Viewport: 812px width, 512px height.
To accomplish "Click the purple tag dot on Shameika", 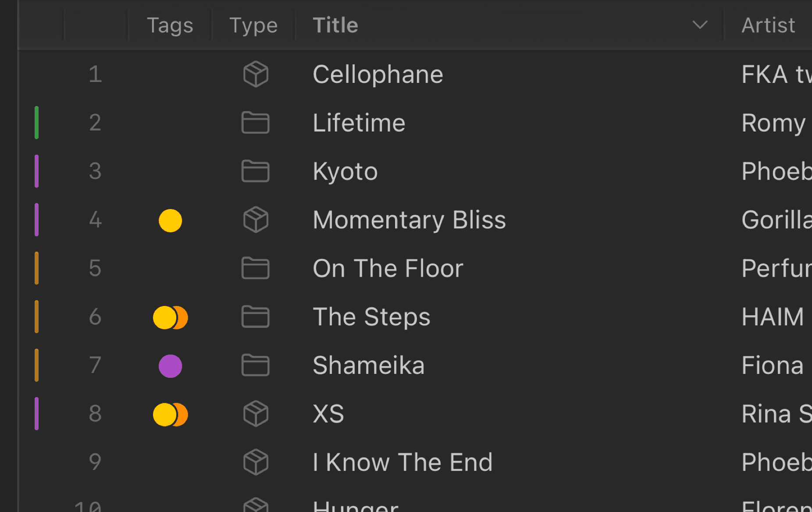I will [x=170, y=366].
